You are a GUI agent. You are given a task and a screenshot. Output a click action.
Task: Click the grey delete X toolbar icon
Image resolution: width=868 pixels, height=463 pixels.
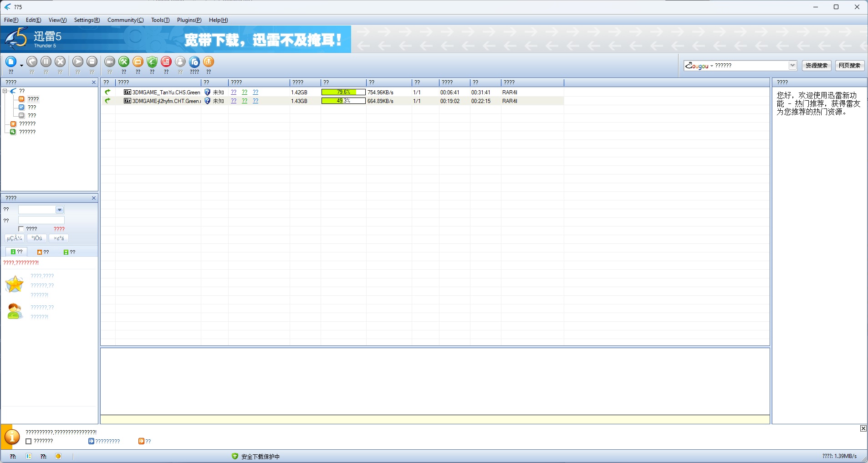tap(60, 62)
